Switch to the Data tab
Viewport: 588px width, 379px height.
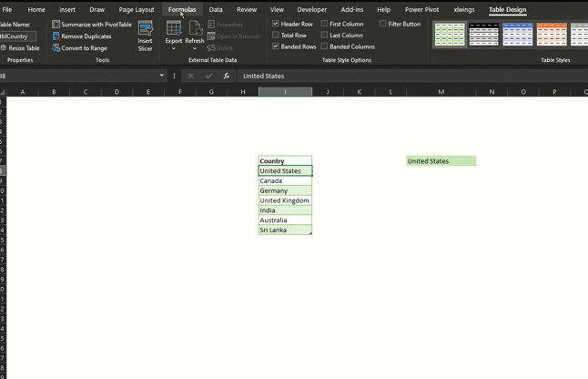tap(216, 9)
